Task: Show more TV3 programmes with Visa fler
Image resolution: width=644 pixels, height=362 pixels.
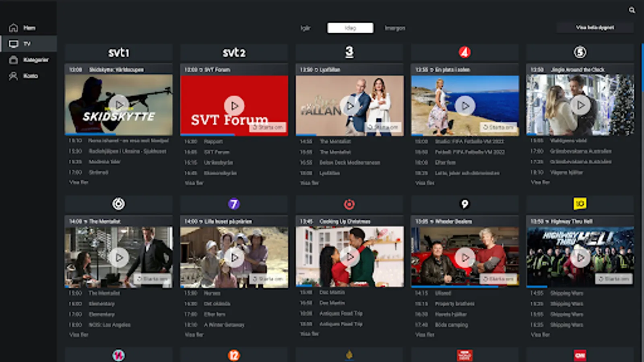Action: (x=310, y=183)
